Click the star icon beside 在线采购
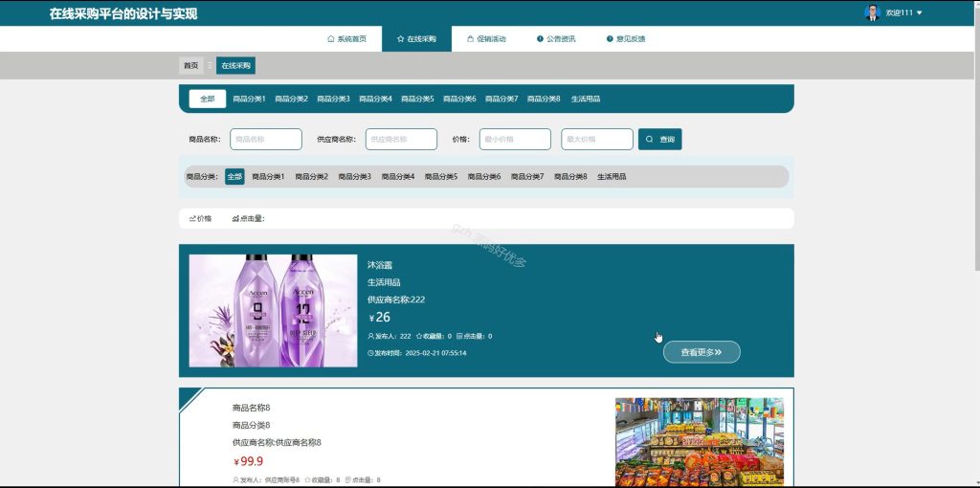 pyautogui.click(x=401, y=38)
